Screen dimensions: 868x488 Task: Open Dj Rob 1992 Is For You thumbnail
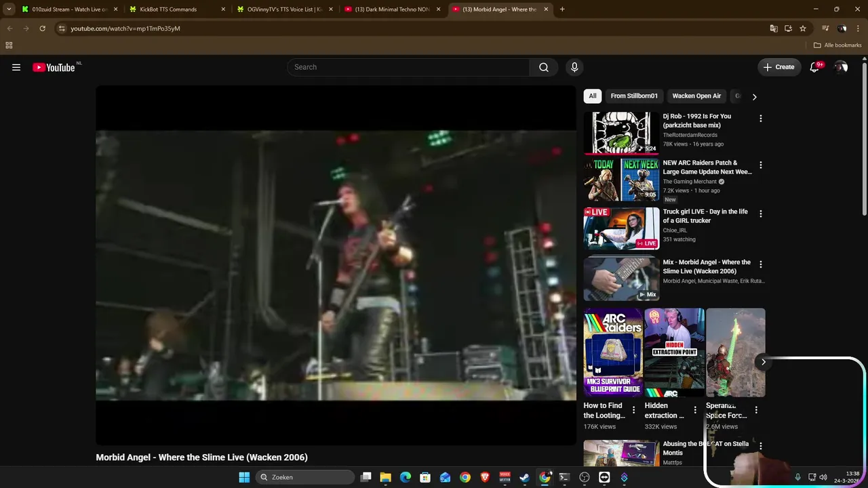(621, 134)
